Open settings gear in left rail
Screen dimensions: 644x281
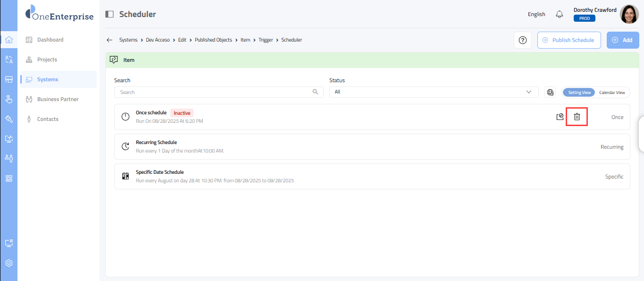point(8,263)
